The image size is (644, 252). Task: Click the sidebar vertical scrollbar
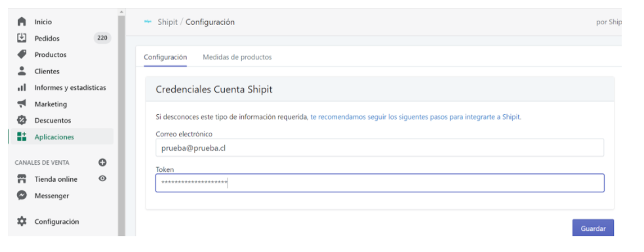coord(121,125)
